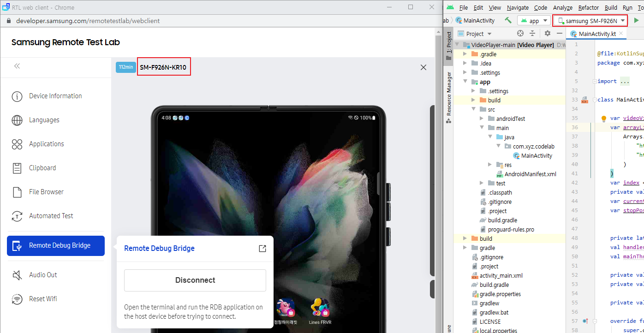Click the locate target icon in Project panel
Viewport: 644px width, 333px height.
[520, 34]
